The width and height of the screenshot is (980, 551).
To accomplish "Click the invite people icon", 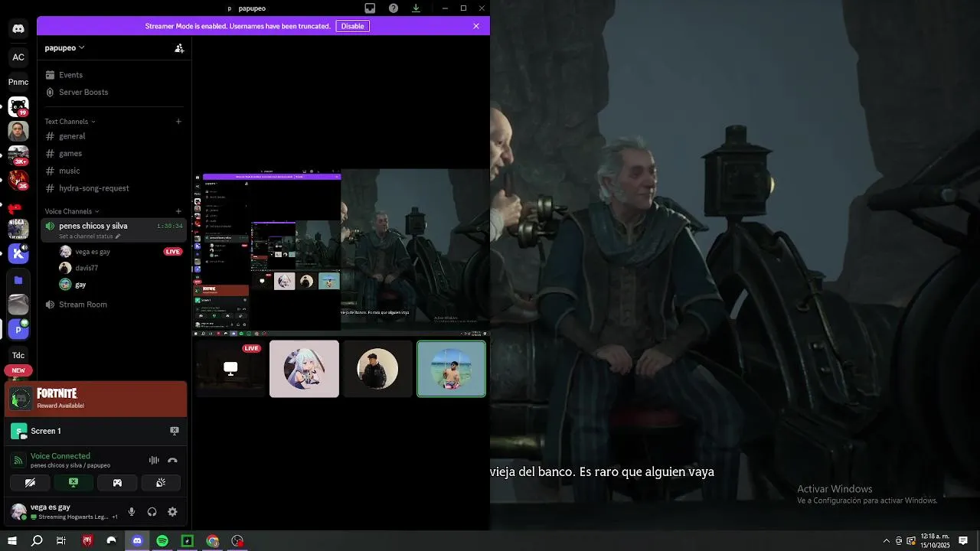I will 179,48.
